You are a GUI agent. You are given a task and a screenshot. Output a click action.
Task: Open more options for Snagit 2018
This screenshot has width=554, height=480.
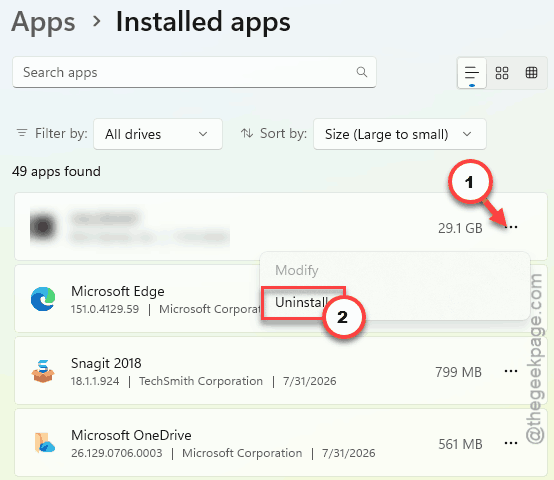pyautogui.click(x=511, y=371)
